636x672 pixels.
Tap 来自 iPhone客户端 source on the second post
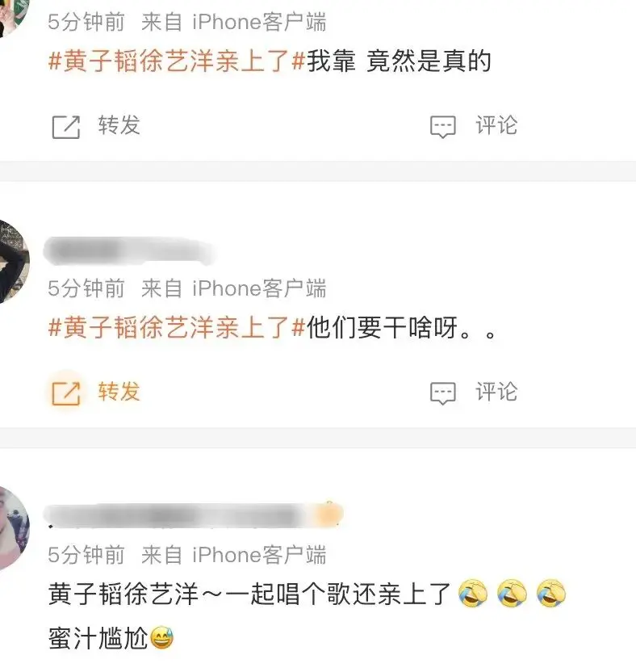(x=234, y=288)
